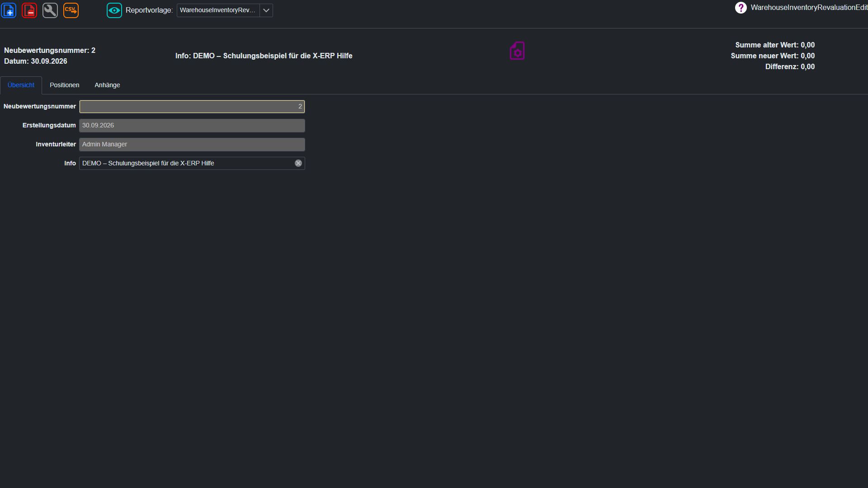This screenshot has width=868, height=488.
Task: Click the purple document gear icon
Action: tap(517, 51)
